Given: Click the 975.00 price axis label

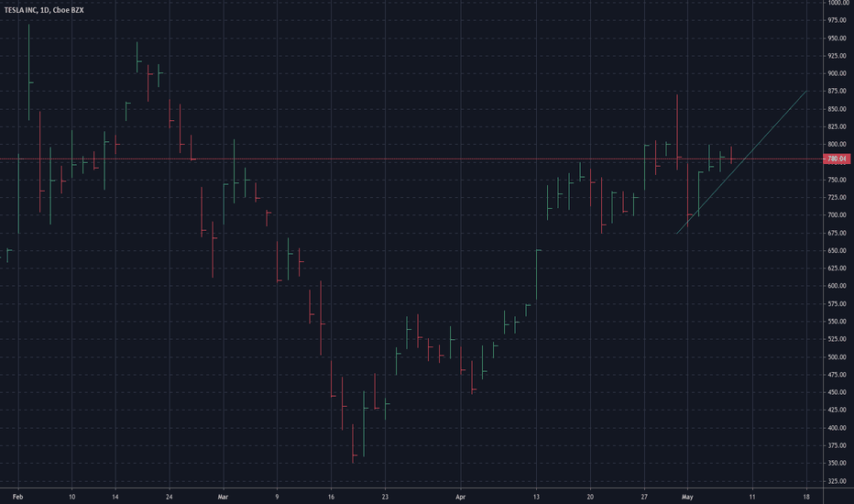Looking at the screenshot, I should (837, 20).
